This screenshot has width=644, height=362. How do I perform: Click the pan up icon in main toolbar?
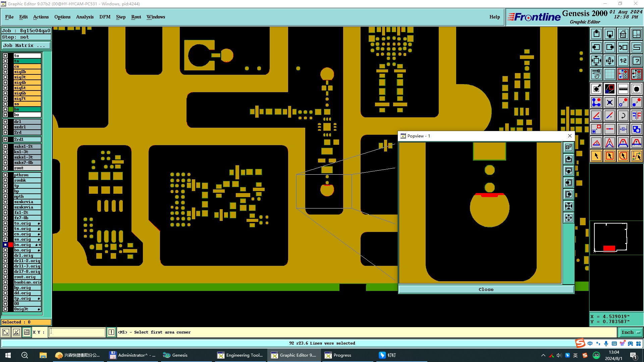596,34
